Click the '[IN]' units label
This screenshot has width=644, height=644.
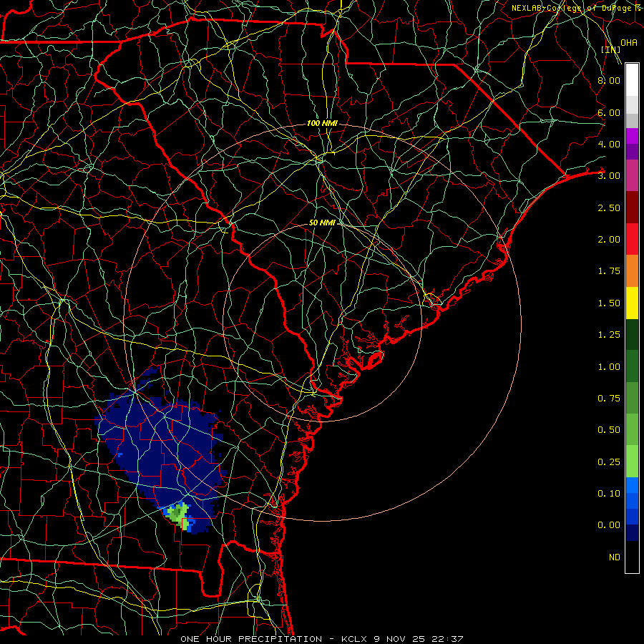611,49
